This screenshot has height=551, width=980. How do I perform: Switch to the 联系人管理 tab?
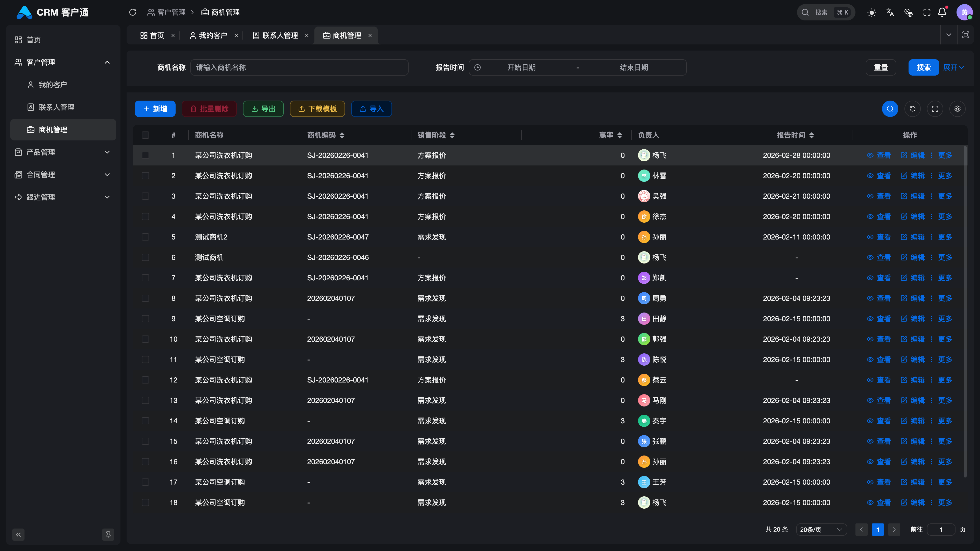pyautogui.click(x=280, y=35)
